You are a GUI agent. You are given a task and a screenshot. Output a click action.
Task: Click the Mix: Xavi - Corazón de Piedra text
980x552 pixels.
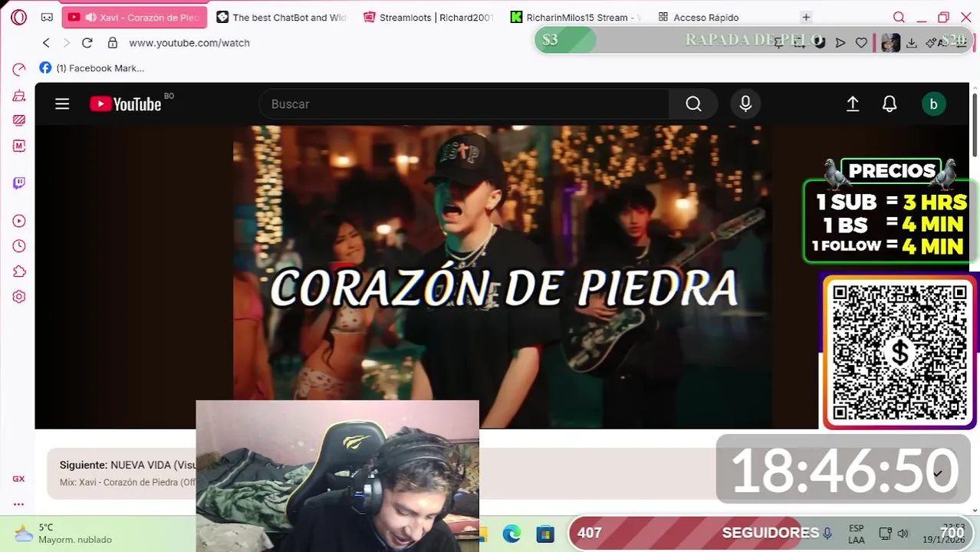point(128,482)
